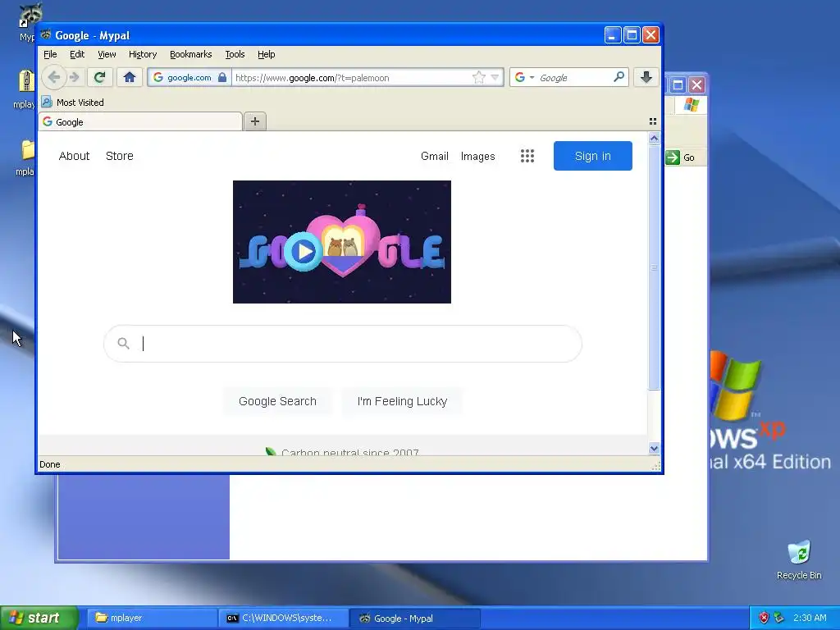
Task: Open a new tab with plus
Action: click(x=255, y=121)
